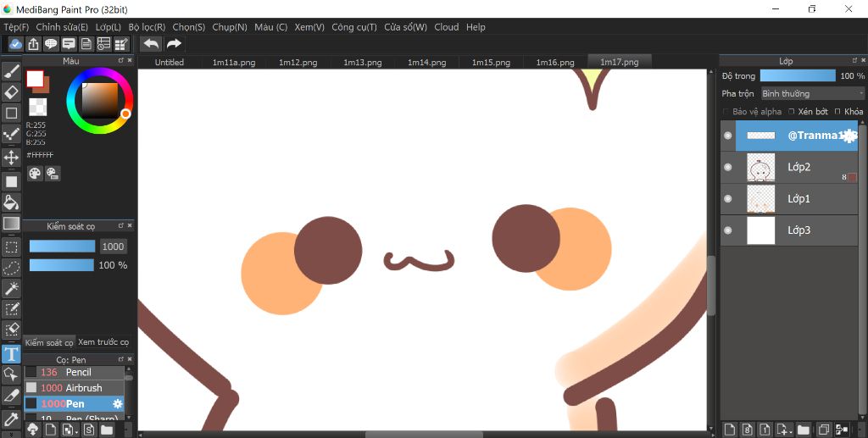Select the Magic Wand tool
868x438 pixels.
click(11, 289)
